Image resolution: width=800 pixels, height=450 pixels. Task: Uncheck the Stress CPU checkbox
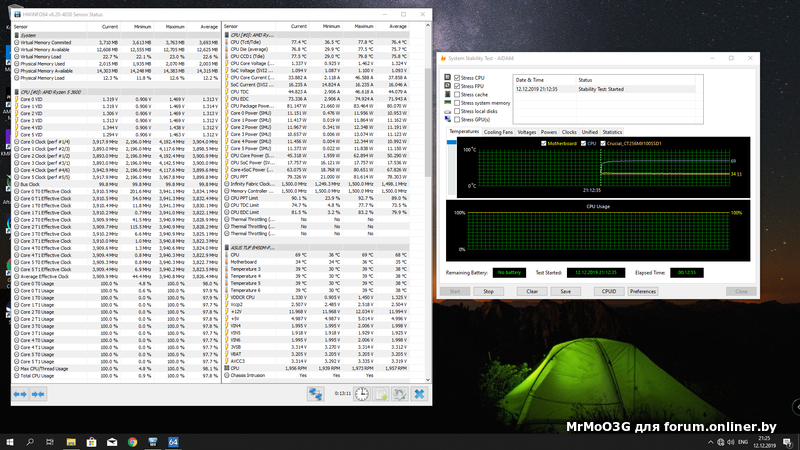pyautogui.click(x=455, y=77)
